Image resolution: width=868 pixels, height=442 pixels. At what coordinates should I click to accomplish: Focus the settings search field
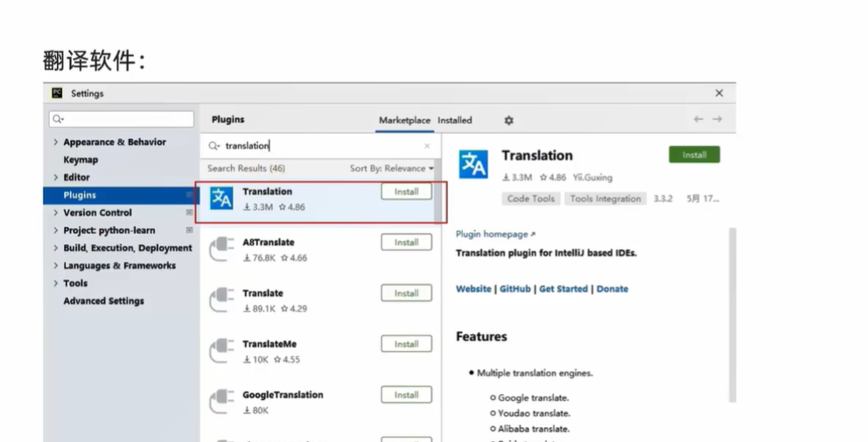point(122,119)
